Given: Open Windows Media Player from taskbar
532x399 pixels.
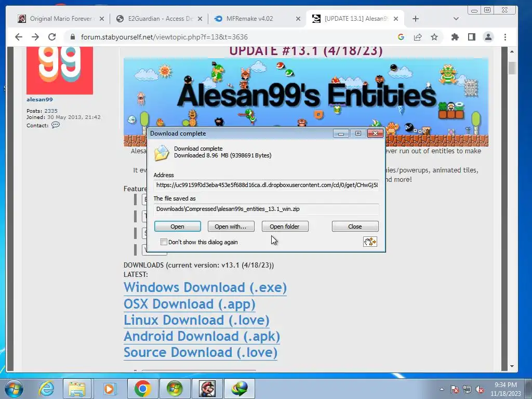Looking at the screenshot, I should pyautogui.click(x=109, y=389).
